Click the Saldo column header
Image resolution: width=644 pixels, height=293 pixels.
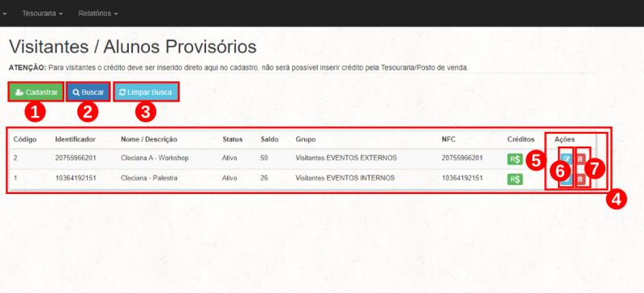tap(270, 139)
